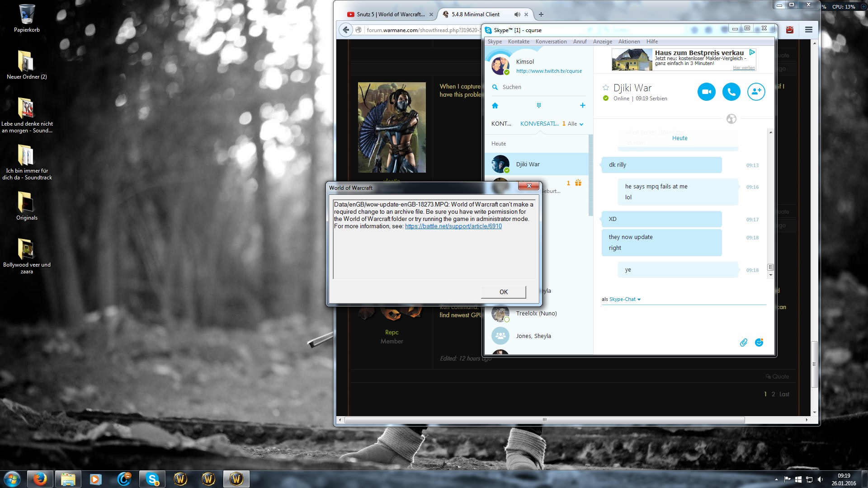Go back with Firefox back arrow
The width and height of the screenshot is (868, 488).
tap(346, 30)
